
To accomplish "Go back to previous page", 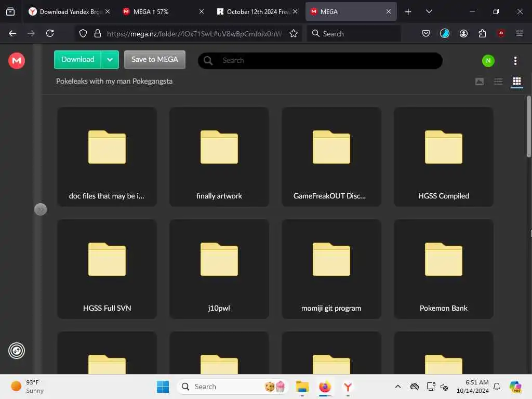I will point(12,33).
